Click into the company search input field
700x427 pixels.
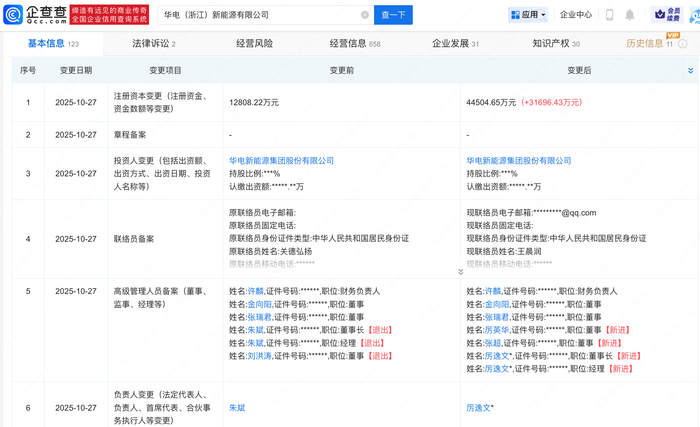(261, 15)
